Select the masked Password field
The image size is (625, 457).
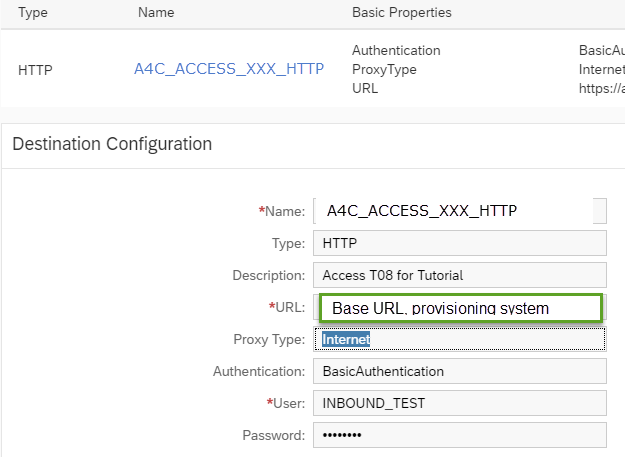(459, 435)
